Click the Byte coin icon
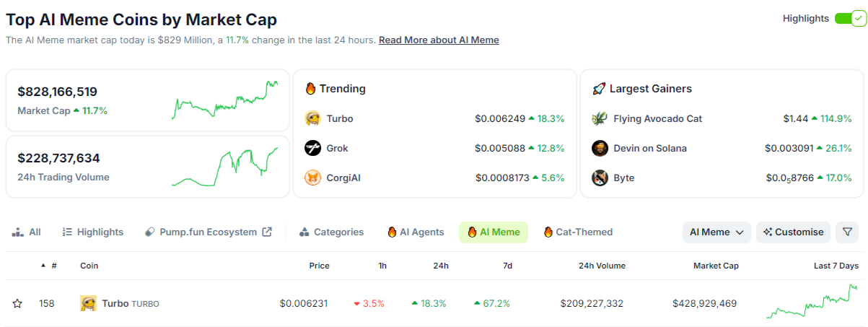 coord(600,178)
